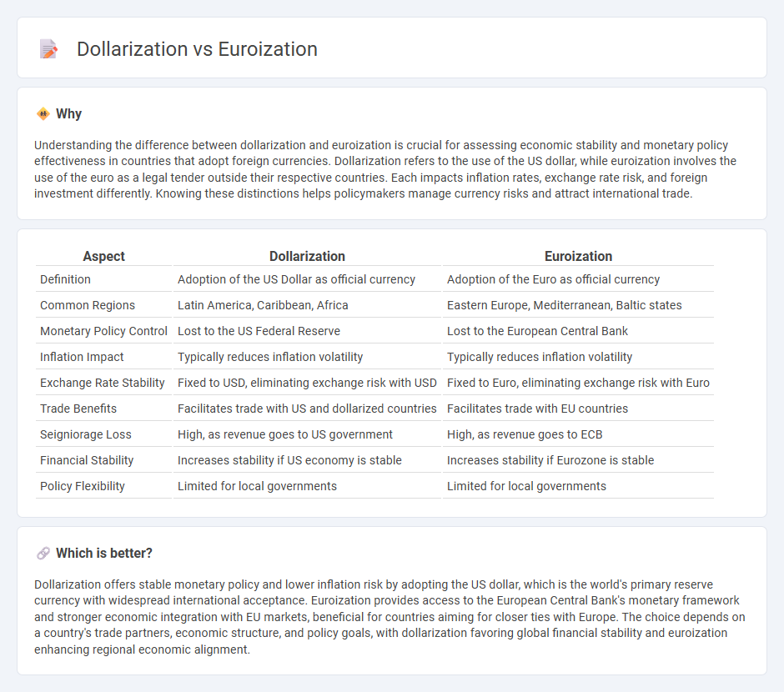Select the 'Dollarization vs Euroization' page title
Image resolution: width=784 pixels, height=692 pixels.
click(x=197, y=49)
